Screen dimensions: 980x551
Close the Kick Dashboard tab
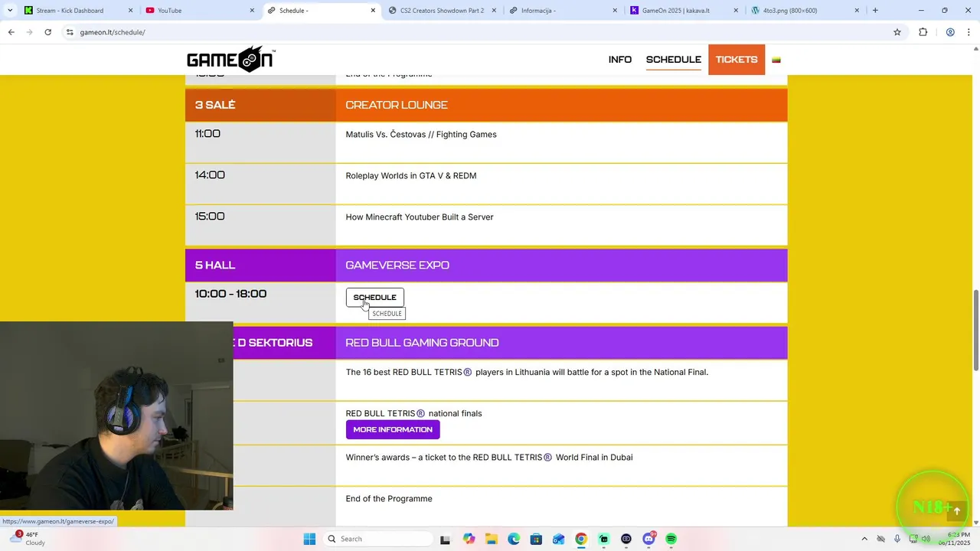131,11
